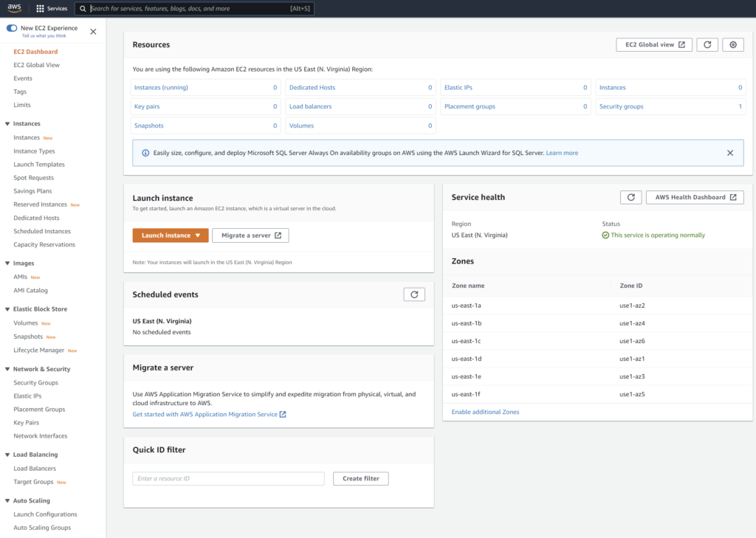Screen dimensions: 756x538
Task: Click the search magnifier icon
Action: click(83, 9)
